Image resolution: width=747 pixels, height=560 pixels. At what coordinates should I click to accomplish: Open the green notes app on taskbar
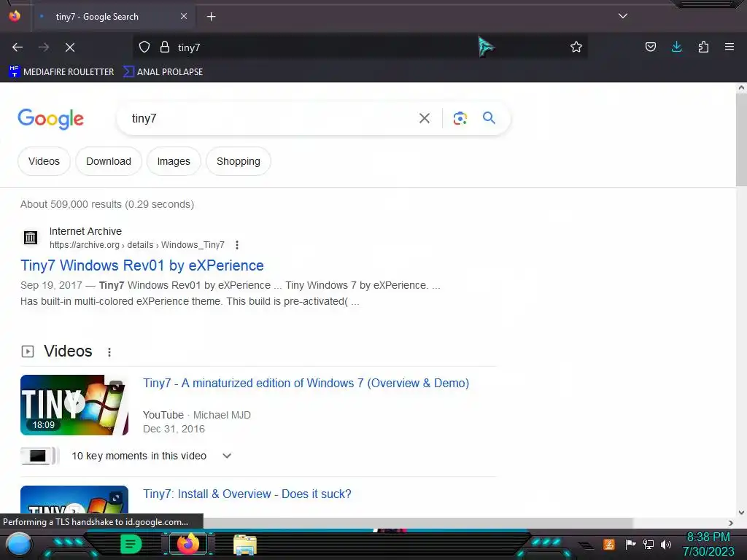click(131, 544)
